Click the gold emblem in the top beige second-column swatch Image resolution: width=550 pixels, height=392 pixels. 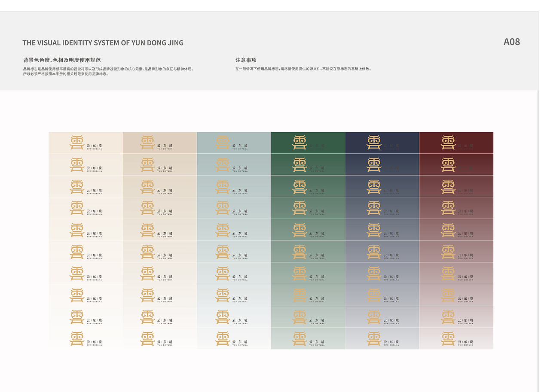click(x=147, y=143)
